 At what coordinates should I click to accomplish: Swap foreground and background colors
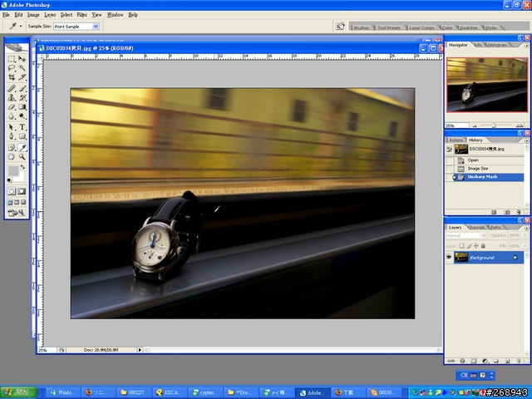[22, 167]
